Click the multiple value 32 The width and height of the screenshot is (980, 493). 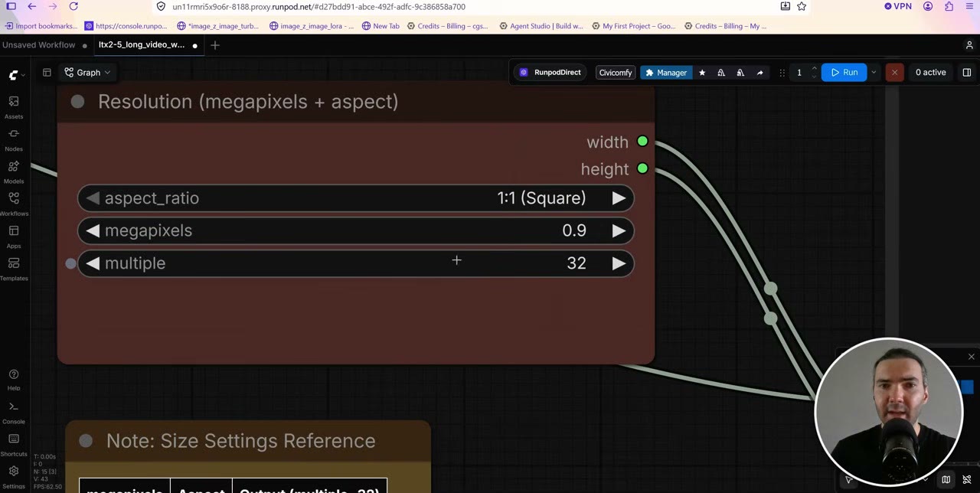click(x=577, y=263)
